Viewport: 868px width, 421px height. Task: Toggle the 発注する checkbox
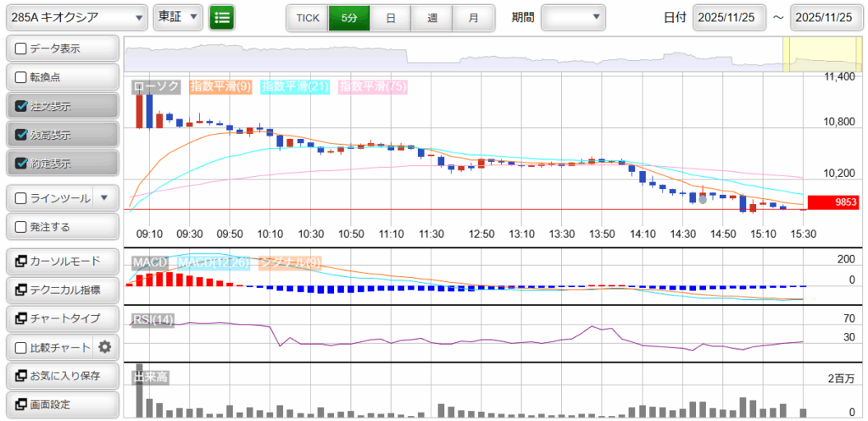pyautogui.click(x=21, y=227)
